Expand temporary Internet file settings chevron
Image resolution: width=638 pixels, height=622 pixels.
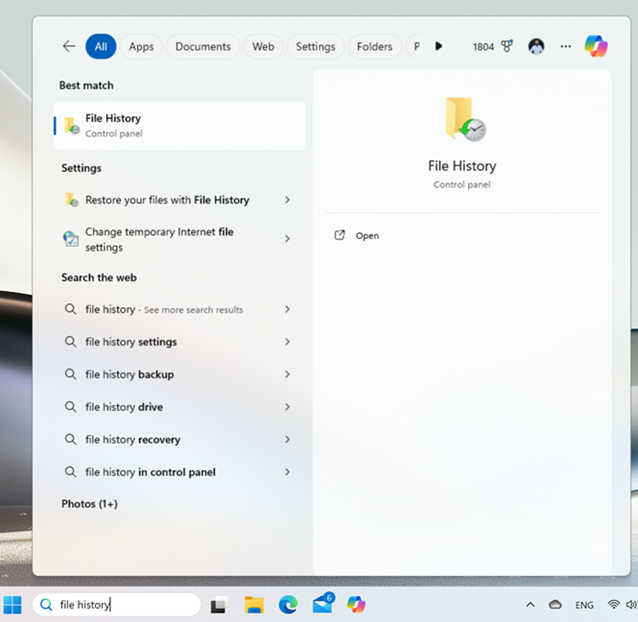[287, 238]
